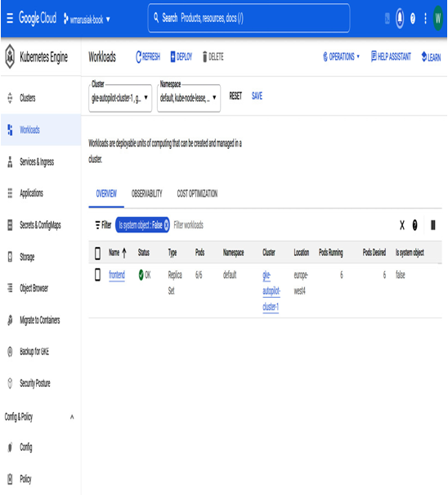Click the Refresh button
Viewport: 448px width, 495px height.
click(x=148, y=56)
